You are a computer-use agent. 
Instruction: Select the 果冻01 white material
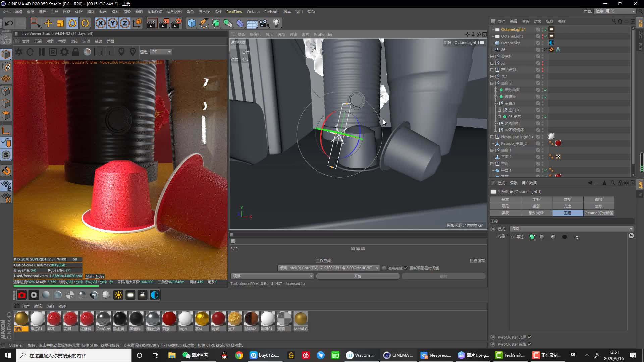click(37, 321)
